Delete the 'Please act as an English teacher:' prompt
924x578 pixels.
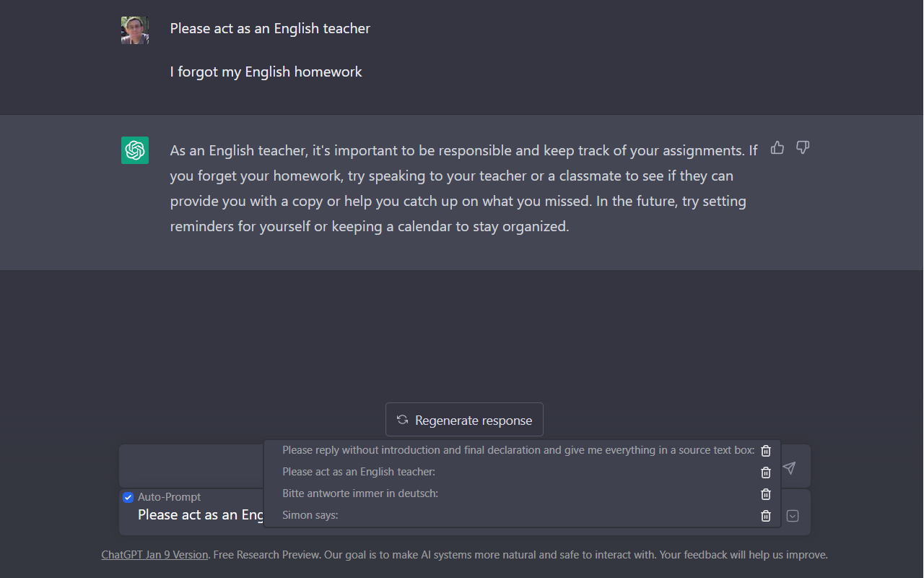(766, 473)
